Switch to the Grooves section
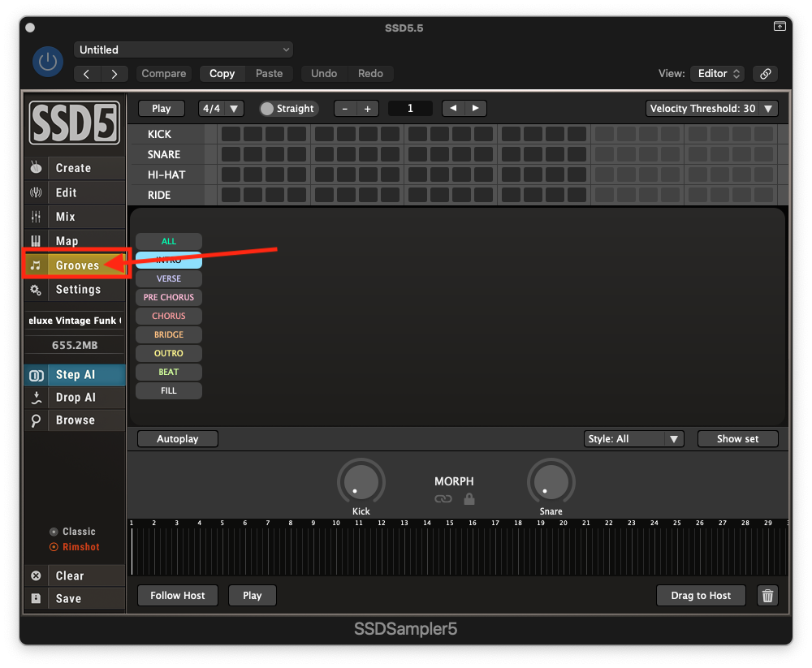 coord(75,265)
